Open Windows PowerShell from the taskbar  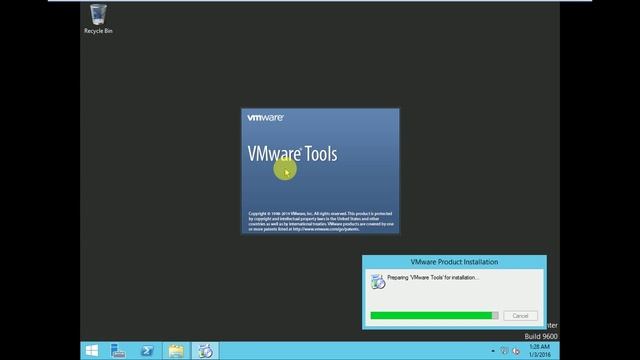147,351
